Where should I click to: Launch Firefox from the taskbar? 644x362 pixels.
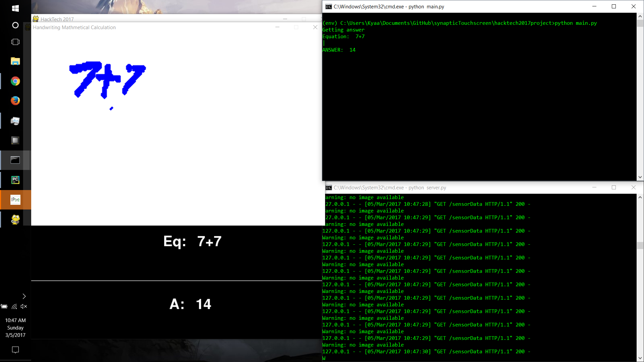coord(15,101)
